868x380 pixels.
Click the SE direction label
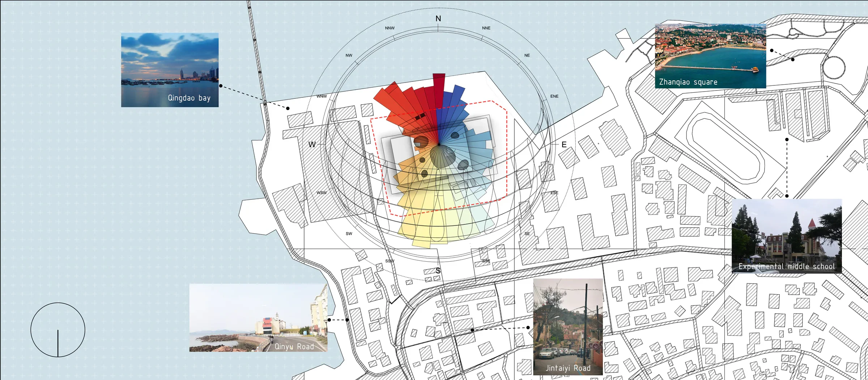(x=527, y=233)
